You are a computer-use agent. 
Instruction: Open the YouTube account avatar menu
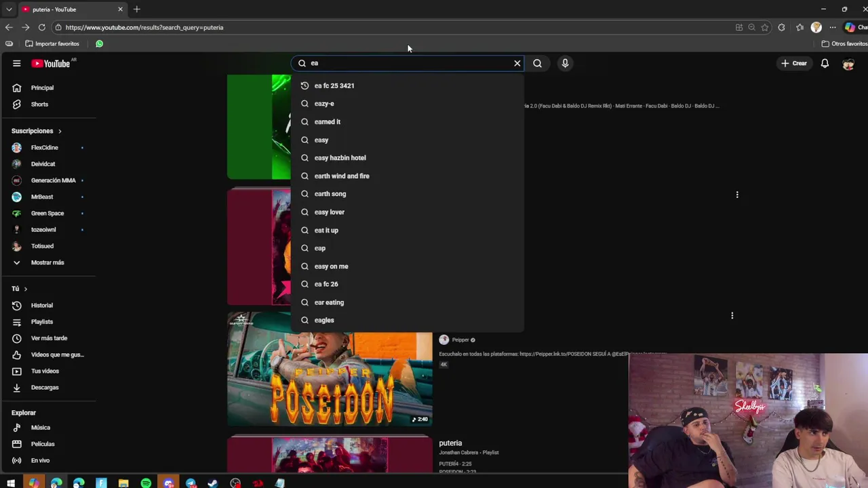[848, 63]
